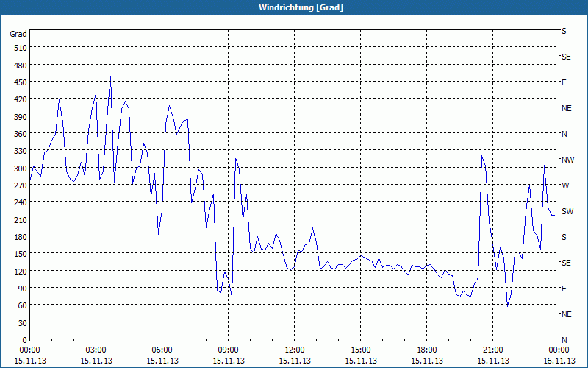Viewport: 588px width, 368px height.
Task: Select the 18:00 time axis label
Action: [x=427, y=350]
